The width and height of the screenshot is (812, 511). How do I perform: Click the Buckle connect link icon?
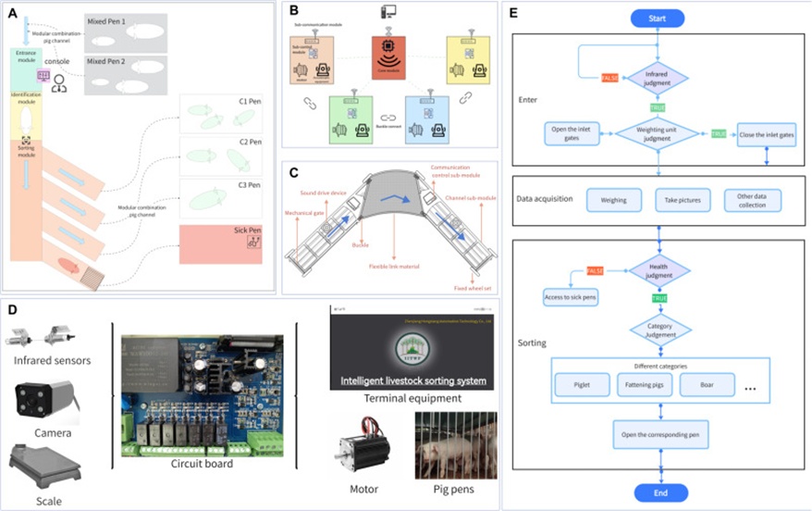(388, 118)
